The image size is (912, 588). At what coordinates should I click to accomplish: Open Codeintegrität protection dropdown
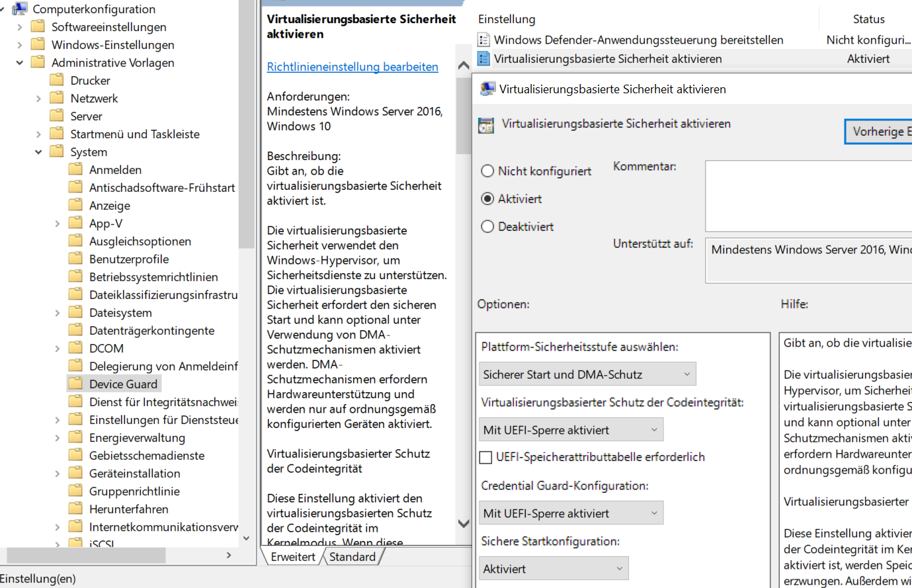coord(571,430)
